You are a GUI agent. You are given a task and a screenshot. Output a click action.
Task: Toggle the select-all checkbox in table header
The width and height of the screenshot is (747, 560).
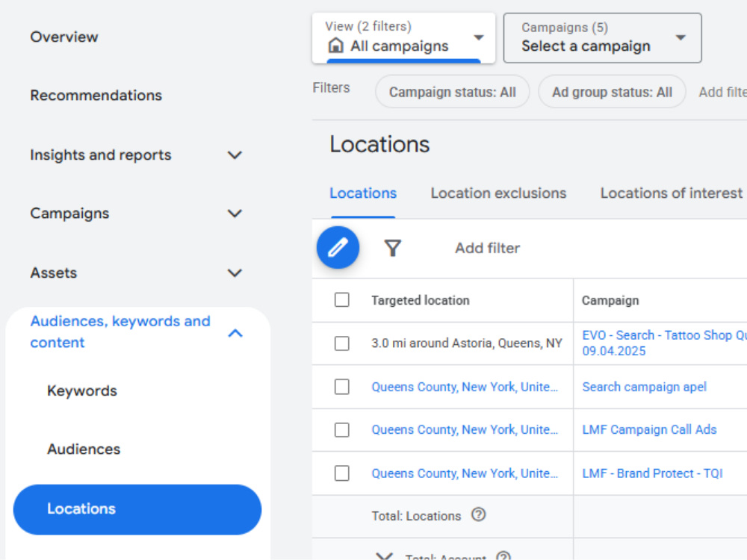click(x=341, y=300)
